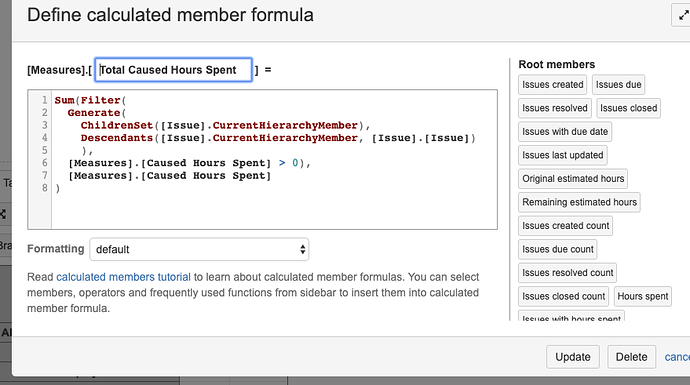The image size is (690, 385).
Task: Click the Root members heading
Action: click(557, 65)
